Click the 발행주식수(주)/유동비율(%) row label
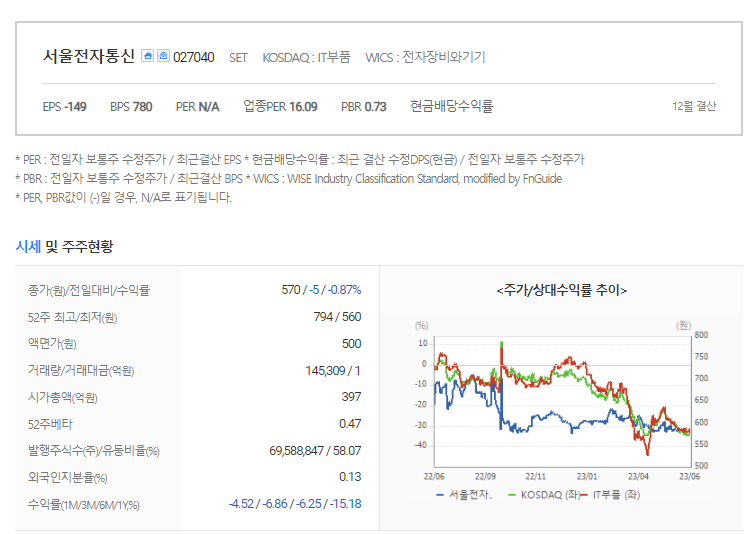The width and height of the screenshot is (746, 534). click(94, 451)
